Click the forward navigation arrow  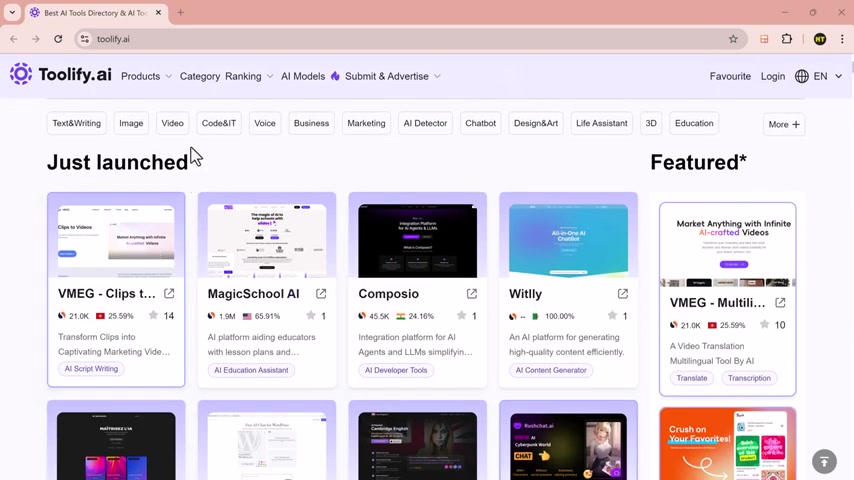tap(35, 39)
